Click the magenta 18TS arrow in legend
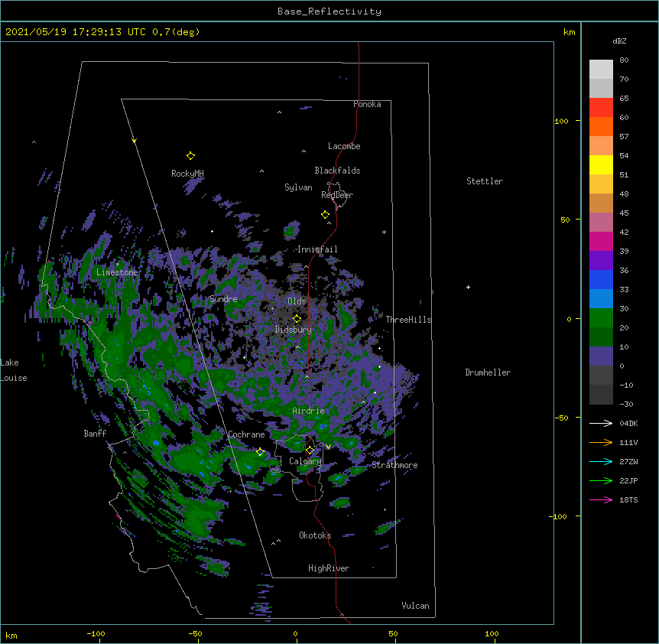The height and width of the screenshot is (644, 659). 601,499
